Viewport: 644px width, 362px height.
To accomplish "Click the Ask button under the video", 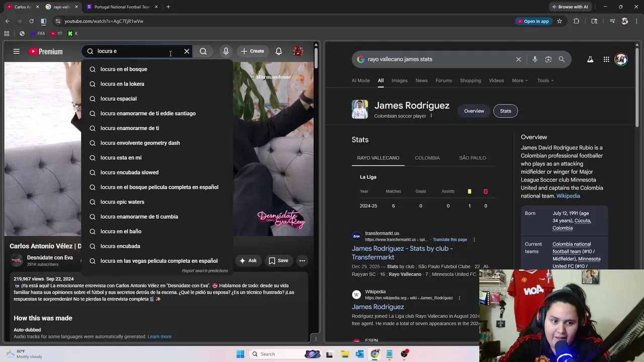I will point(248,260).
